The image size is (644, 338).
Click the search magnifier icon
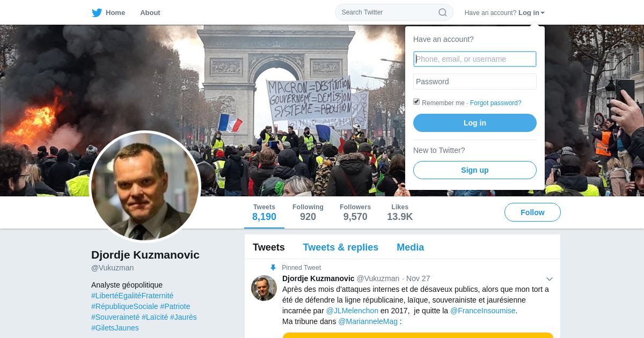(x=443, y=12)
